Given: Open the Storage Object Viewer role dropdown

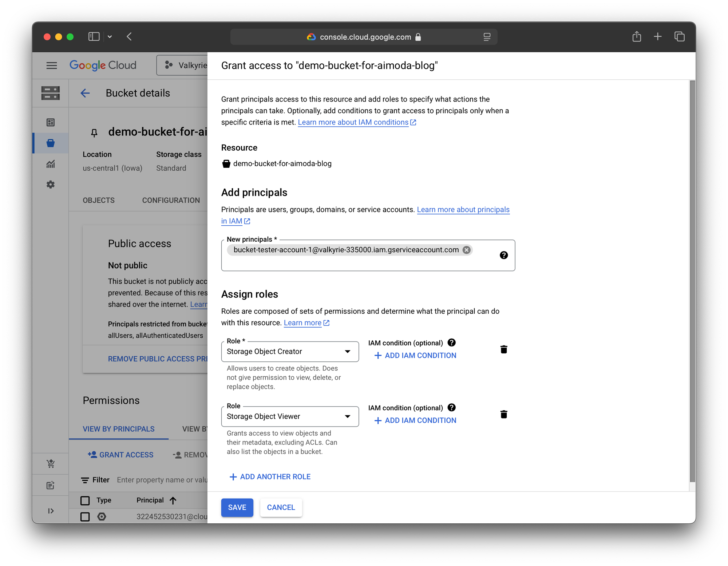Looking at the screenshot, I should 290,416.
